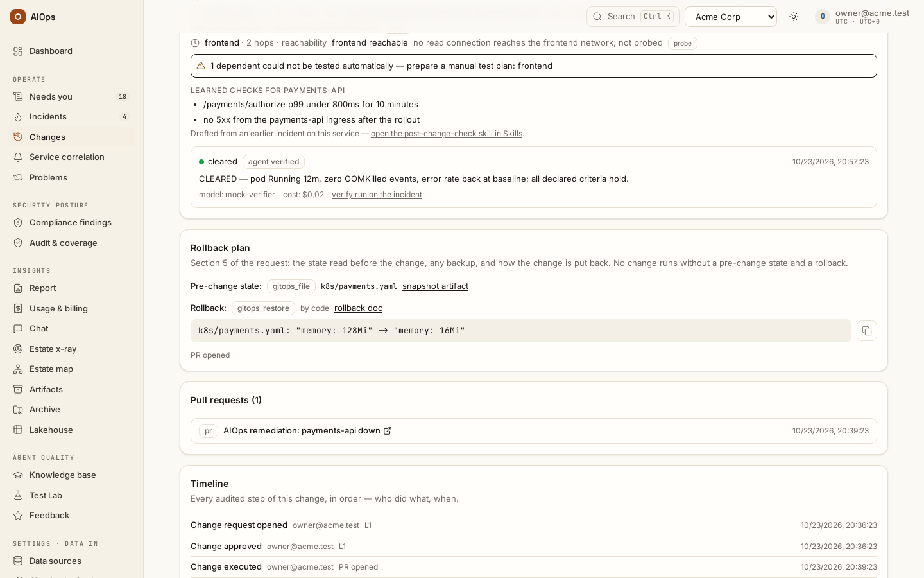Open Data sources database icon

[18, 561]
